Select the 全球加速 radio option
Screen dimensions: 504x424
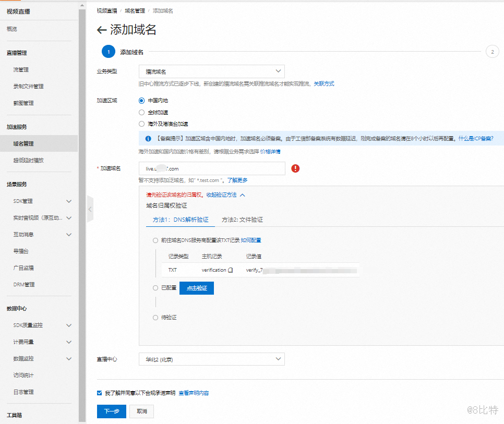coord(141,112)
